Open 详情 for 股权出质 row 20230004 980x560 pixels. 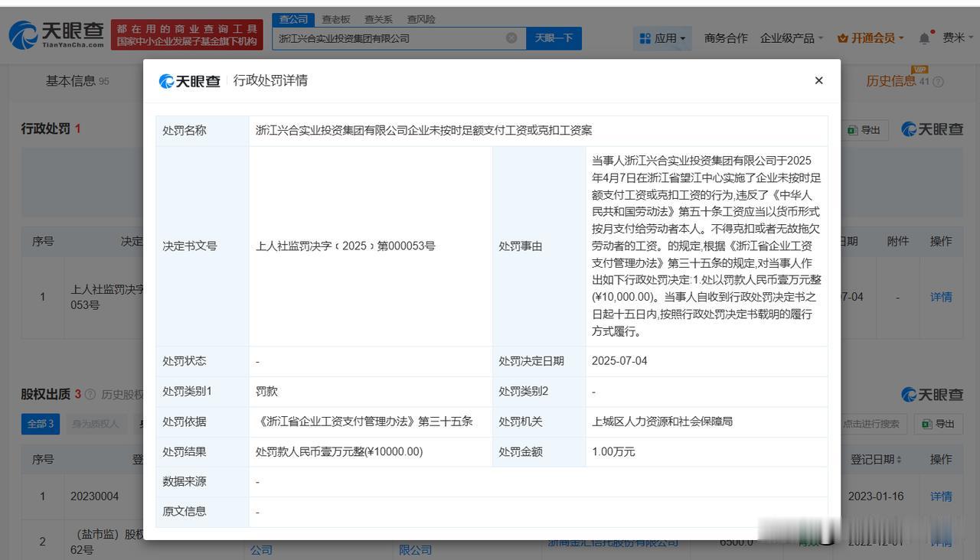point(941,497)
